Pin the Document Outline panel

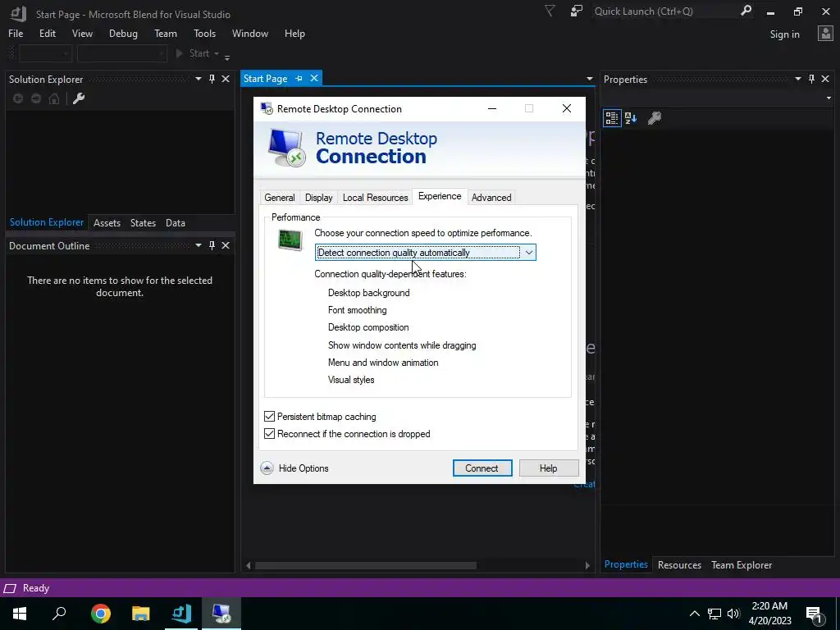(x=212, y=245)
